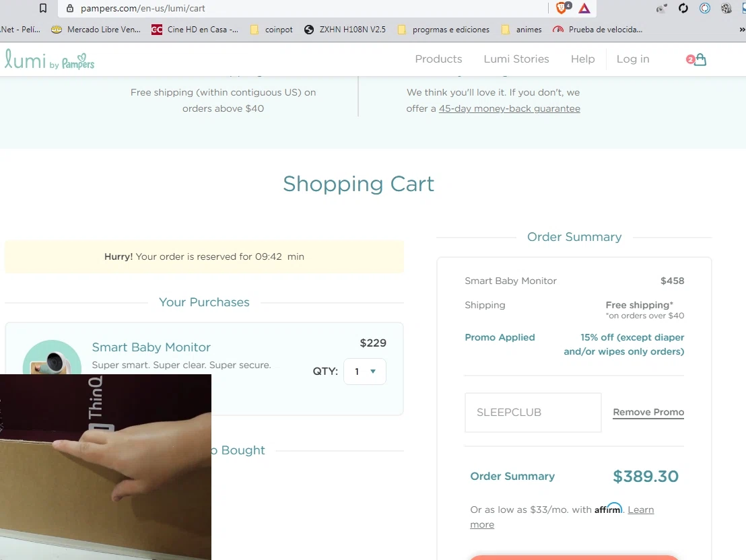The image size is (746, 560).
Task: Click the 'Shopping Cart' heading
Action: point(358,184)
